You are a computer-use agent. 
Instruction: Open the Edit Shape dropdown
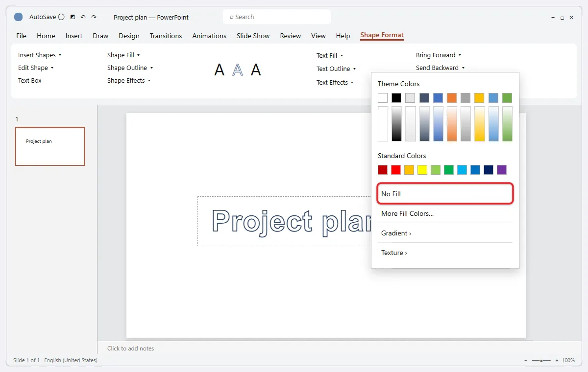[36, 68]
